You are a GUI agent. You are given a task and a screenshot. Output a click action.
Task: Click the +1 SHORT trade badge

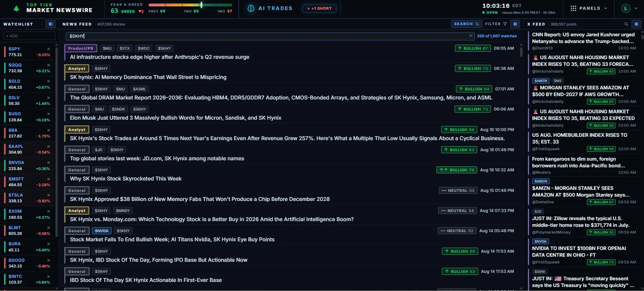319,8
